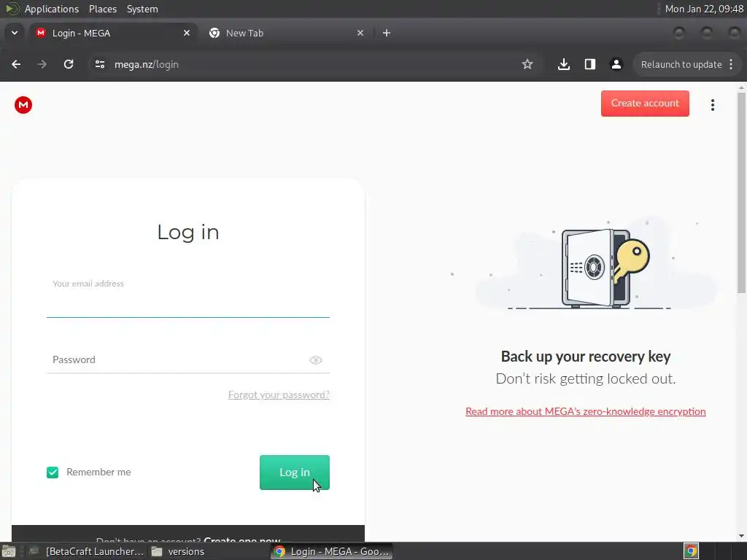Click the Chrome tray icon in bottom panel
This screenshot has height=560, width=747.
pyautogui.click(x=691, y=551)
